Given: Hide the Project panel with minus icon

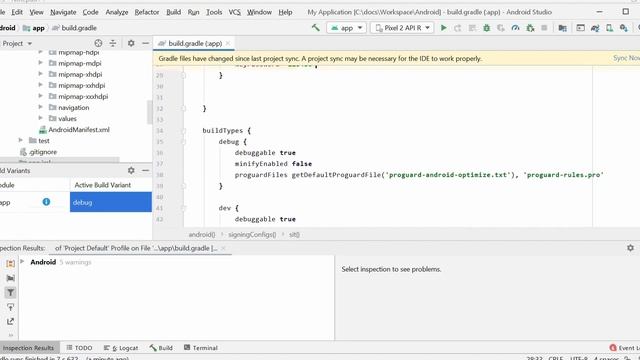Looking at the screenshot, I should [x=145, y=43].
